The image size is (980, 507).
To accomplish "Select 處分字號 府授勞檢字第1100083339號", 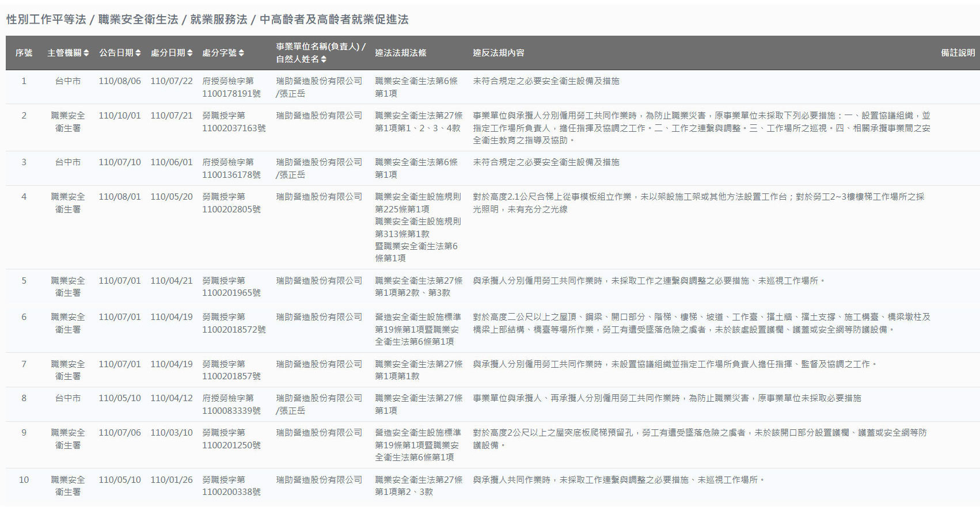I will tap(231, 405).
